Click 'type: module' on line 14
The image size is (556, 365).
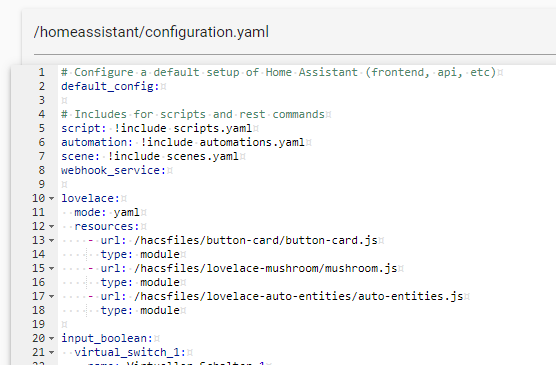coord(140,254)
